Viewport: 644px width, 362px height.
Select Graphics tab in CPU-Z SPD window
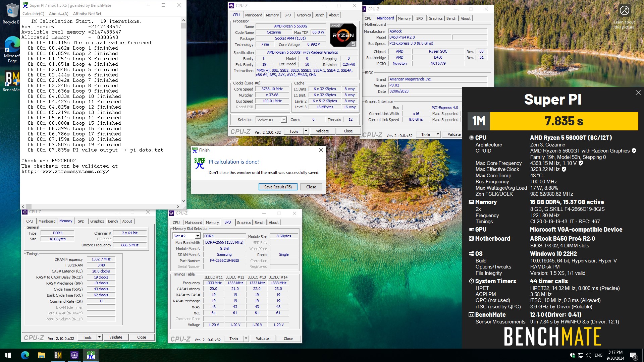click(244, 223)
